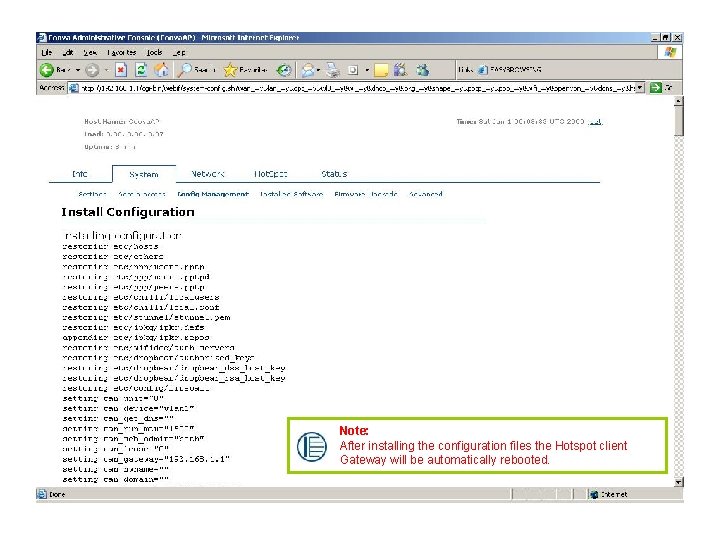This screenshot has width=720, height=540.
Task: Click the page icon in the Address bar
Action: (x=74, y=88)
